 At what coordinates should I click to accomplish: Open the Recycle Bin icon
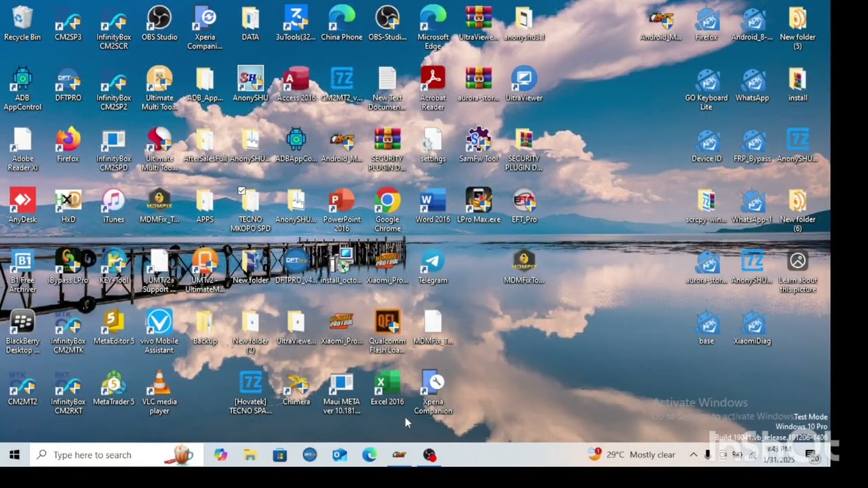coord(22,23)
